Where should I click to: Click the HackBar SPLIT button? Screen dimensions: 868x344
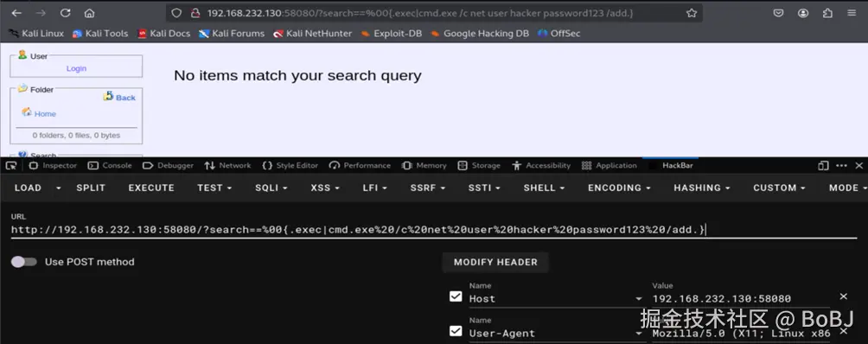pos(91,188)
